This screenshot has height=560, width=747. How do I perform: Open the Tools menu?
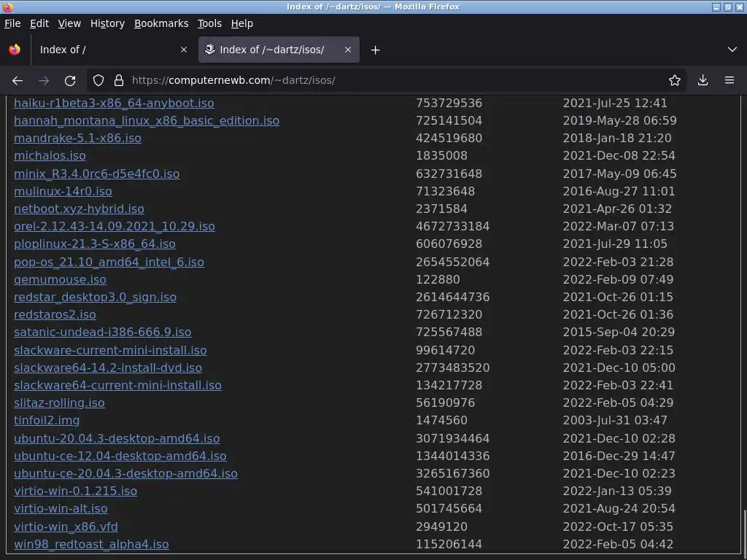pyautogui.click(x=209, y=23)
